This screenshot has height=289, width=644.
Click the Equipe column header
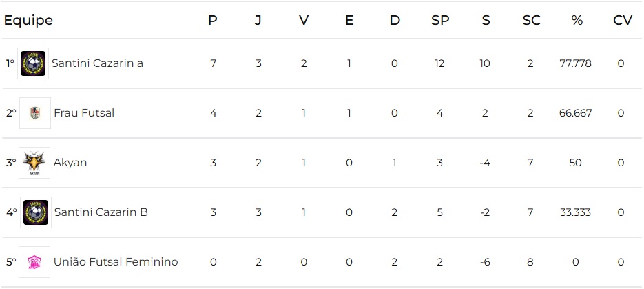pos(28,21)
